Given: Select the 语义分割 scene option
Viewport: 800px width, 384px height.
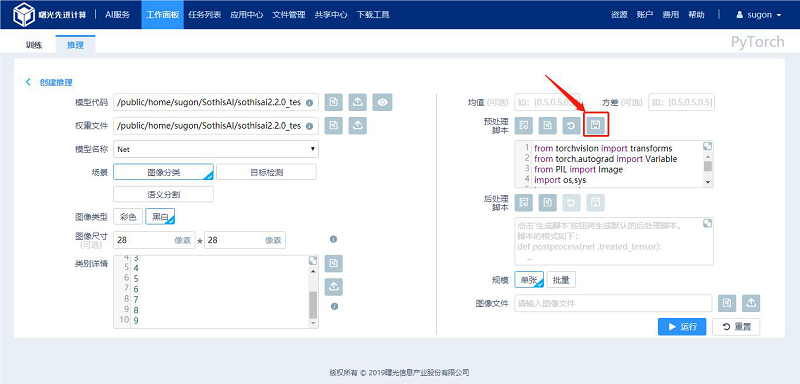Looking at the screenshot, I should 163,194.
